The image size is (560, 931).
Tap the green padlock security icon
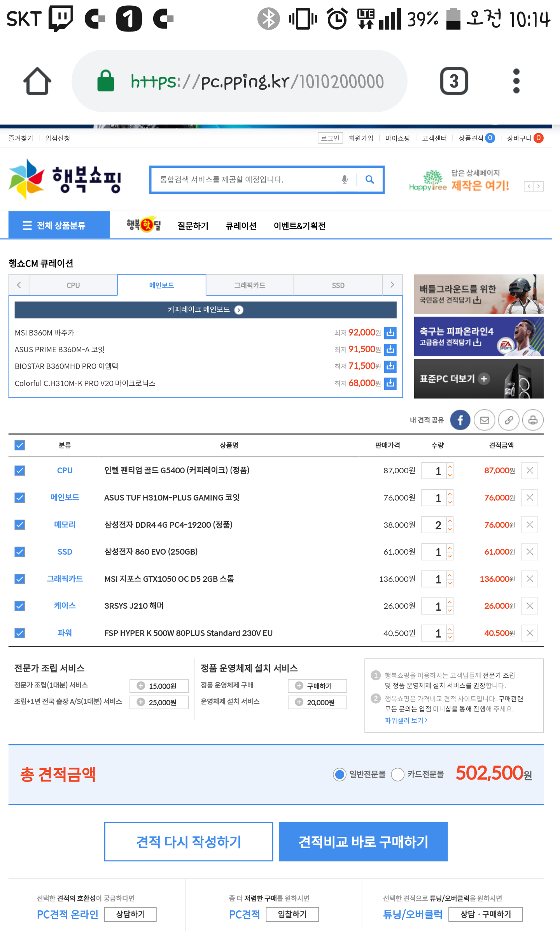coord(105,81)
